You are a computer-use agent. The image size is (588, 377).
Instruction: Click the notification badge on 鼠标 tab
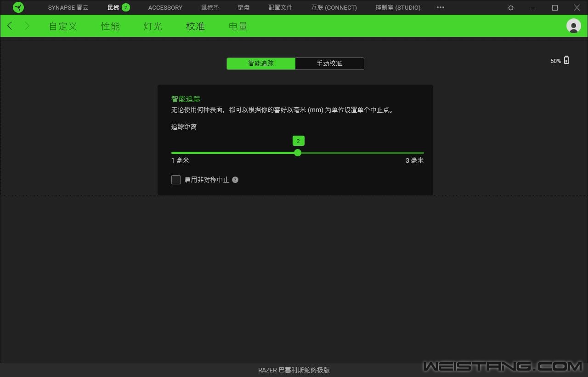126,7
